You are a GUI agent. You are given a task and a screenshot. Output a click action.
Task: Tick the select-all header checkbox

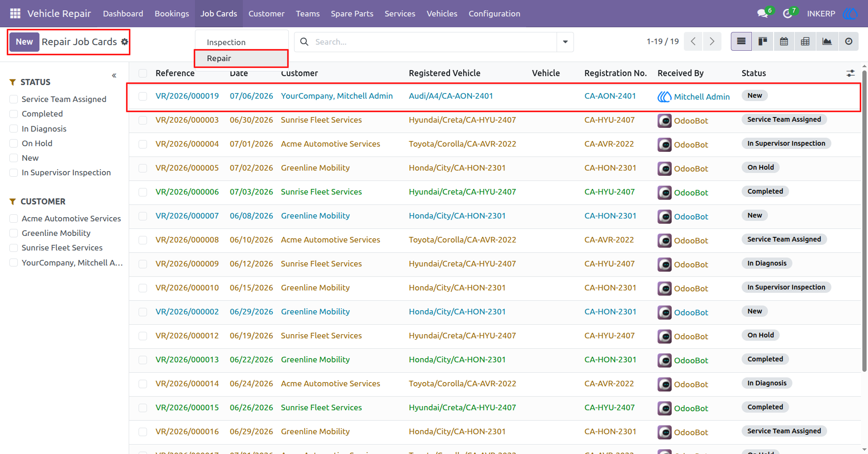coord(143,73)
